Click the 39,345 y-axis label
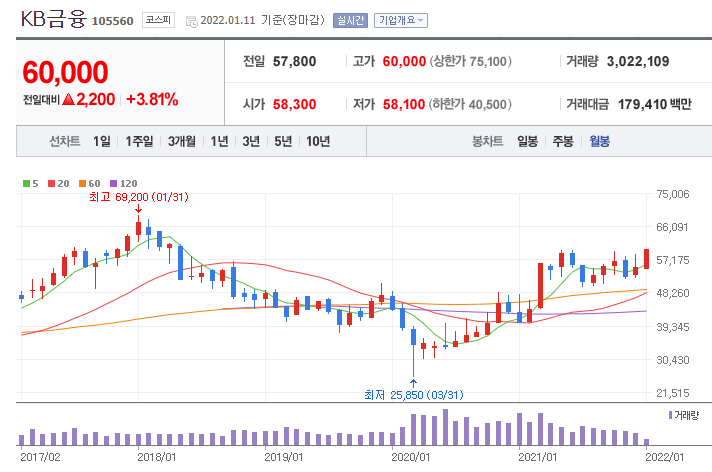This screenshot has width=712, height=472. [673, 327]
